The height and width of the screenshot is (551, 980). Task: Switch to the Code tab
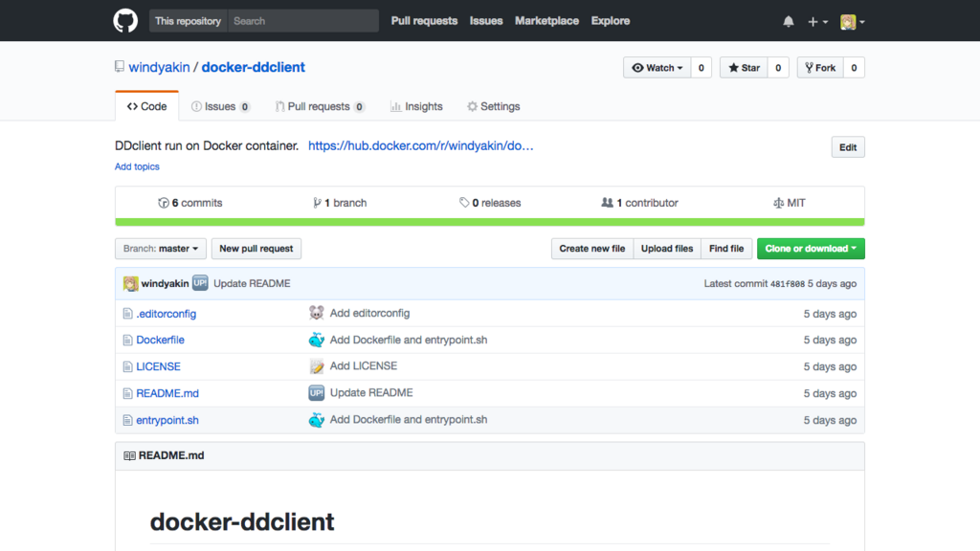(x=146, y=106)
